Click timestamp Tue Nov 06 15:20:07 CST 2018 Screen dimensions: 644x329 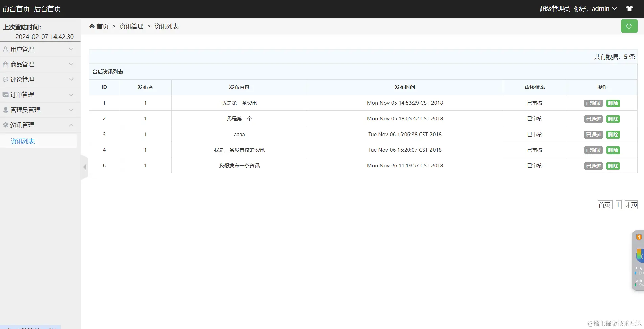click(x=405, y=150)
